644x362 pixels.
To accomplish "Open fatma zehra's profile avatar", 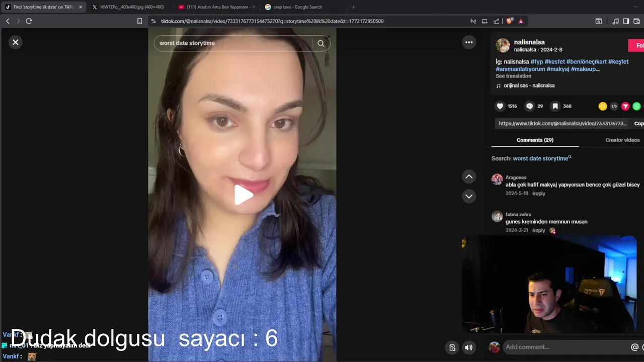I will point(497,216).
